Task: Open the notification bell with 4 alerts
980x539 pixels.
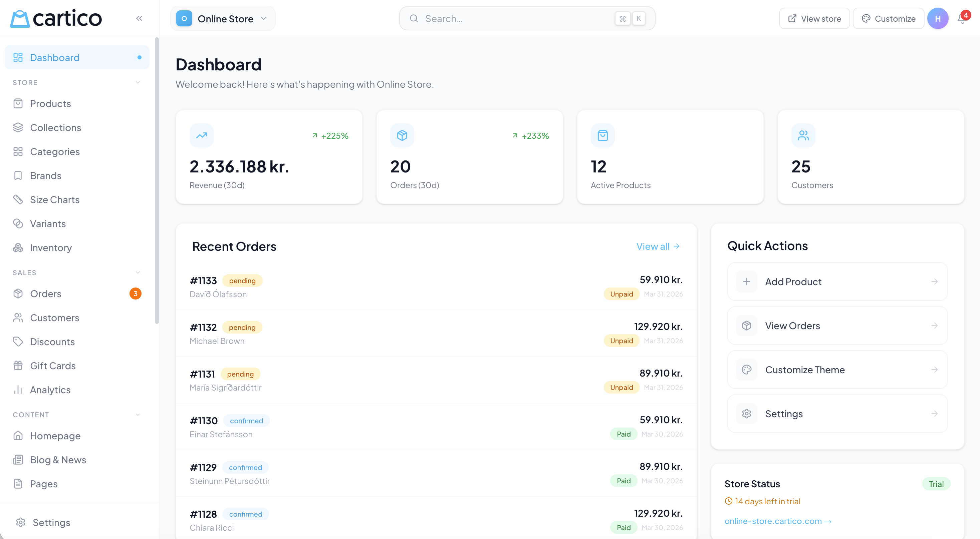Action: 962,18
